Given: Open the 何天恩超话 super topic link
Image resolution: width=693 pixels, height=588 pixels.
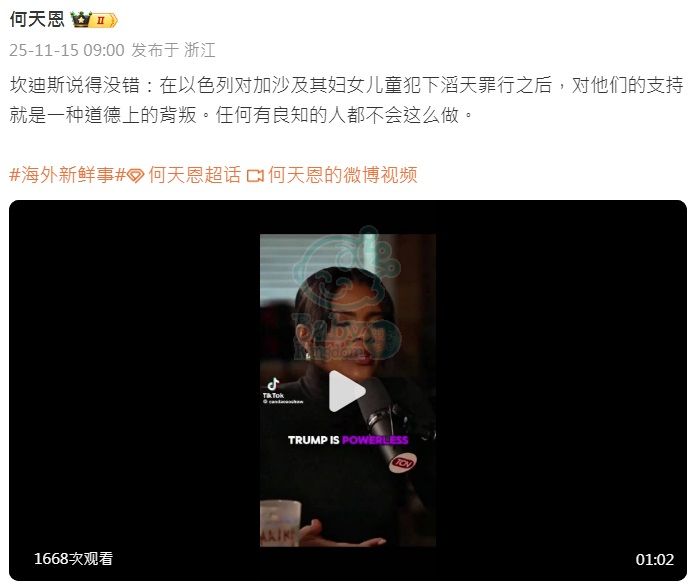Looking at the screenshot, I should [x=194, y=176].
